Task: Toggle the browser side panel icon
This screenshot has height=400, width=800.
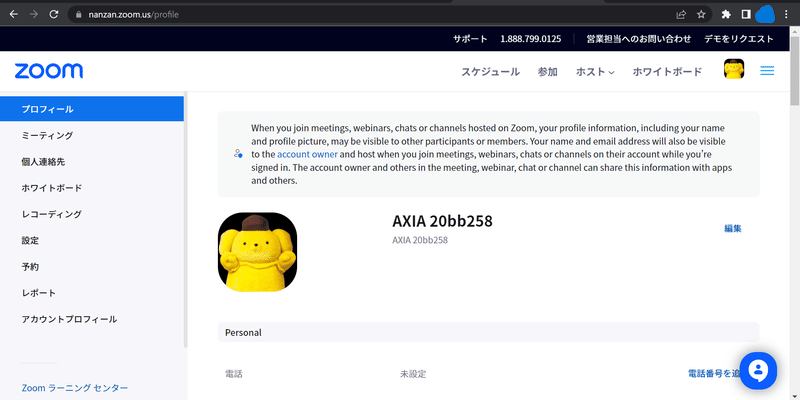Action: (746, 15)
